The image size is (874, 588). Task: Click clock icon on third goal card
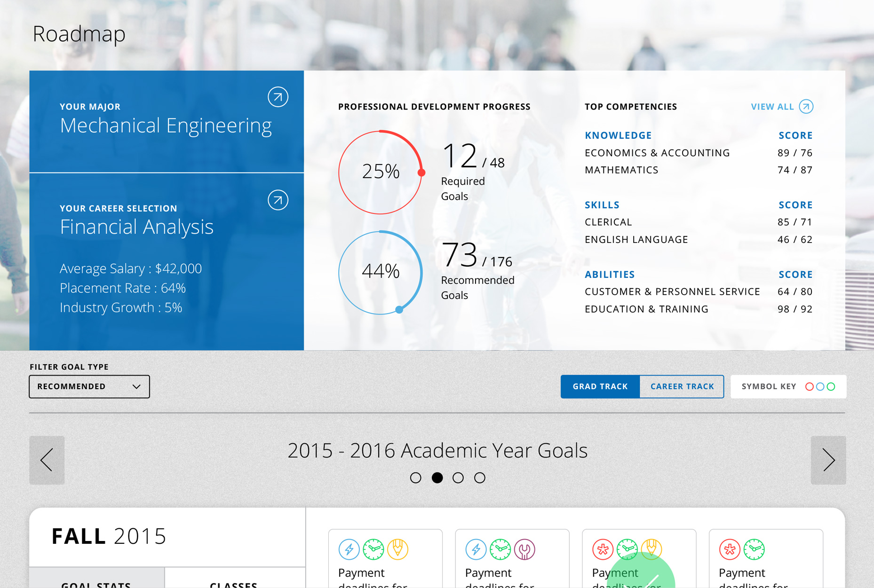[x=628, y=549]
